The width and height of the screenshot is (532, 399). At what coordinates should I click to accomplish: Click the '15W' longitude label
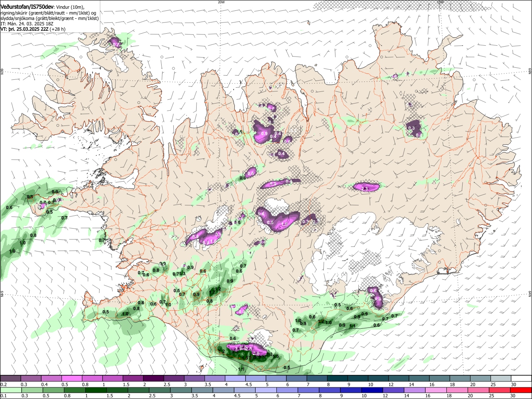click(x=440, y=2)
